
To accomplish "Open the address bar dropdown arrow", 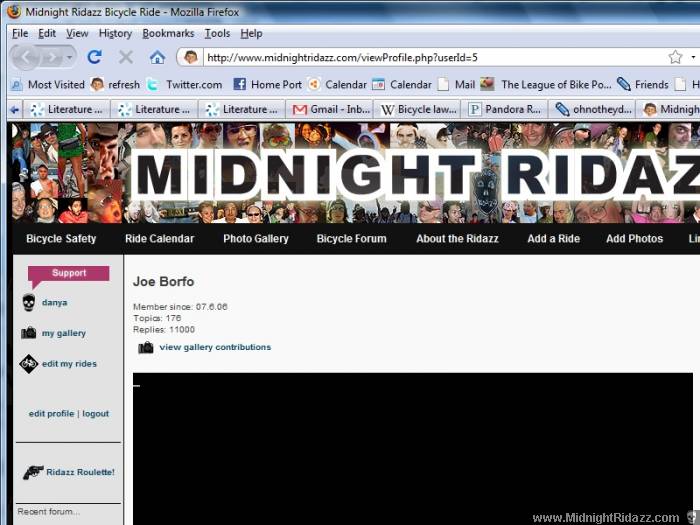I will [693, 57].
